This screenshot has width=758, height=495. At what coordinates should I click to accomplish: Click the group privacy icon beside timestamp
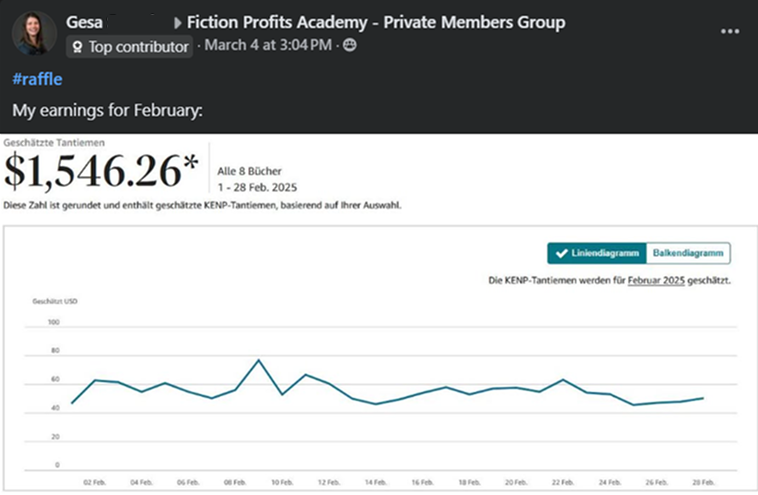pyautogui.click(x=350, y=46)
